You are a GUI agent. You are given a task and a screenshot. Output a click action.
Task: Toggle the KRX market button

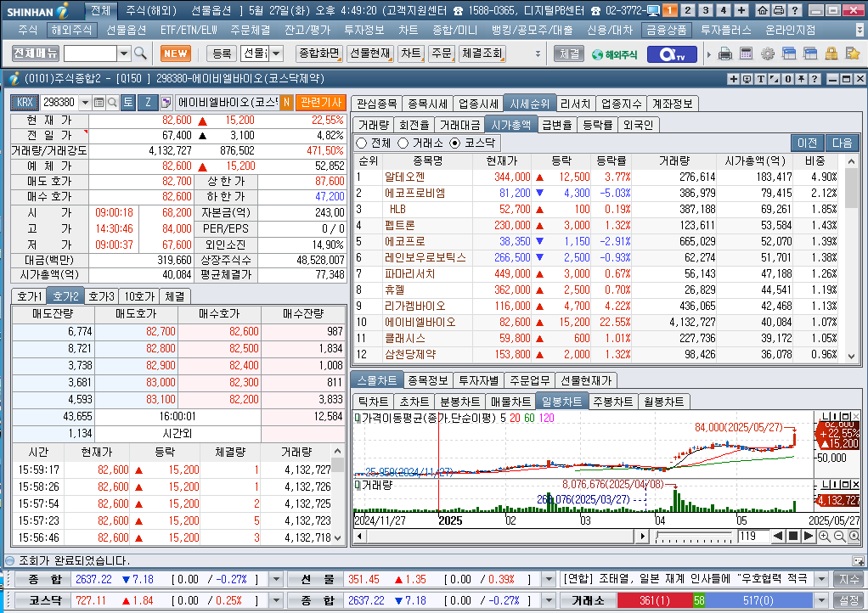[x=25, y=103]
